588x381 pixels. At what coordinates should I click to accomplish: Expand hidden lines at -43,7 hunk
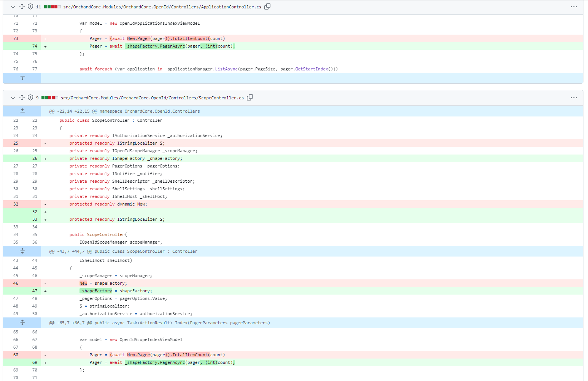[22, 251]
